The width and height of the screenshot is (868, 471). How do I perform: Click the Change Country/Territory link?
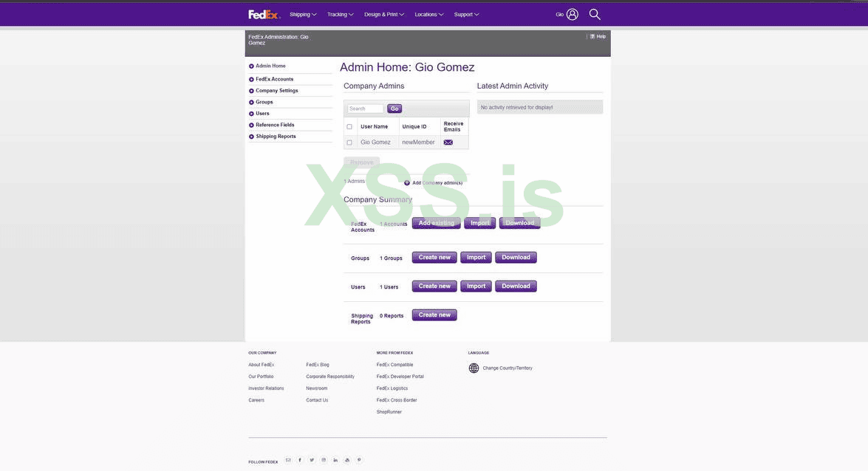tap(508, 368)
